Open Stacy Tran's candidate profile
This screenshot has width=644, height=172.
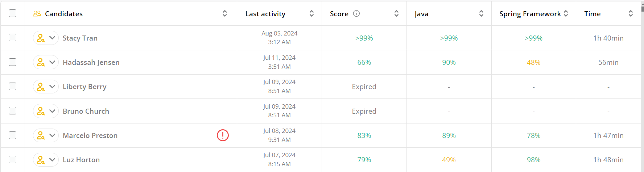80,38
